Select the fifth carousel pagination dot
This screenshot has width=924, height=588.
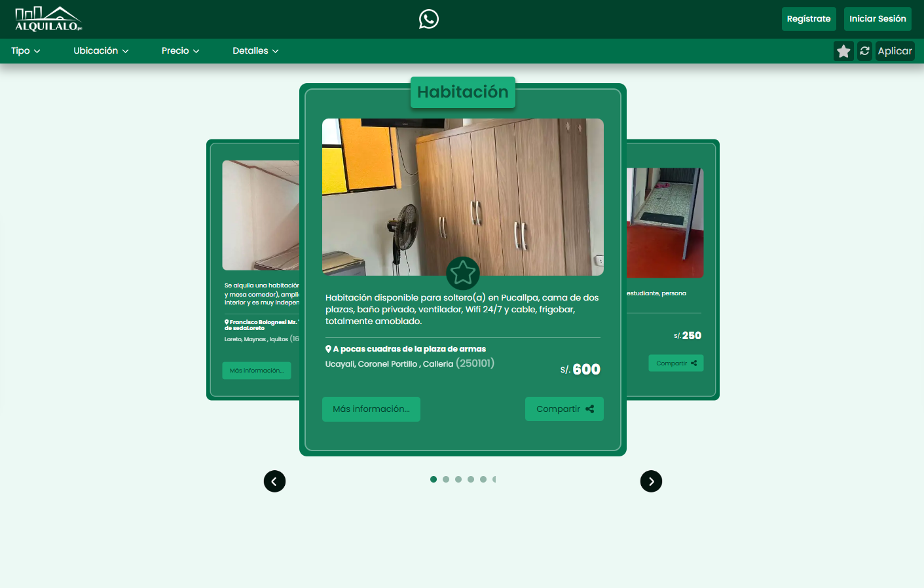click(483, 479)
